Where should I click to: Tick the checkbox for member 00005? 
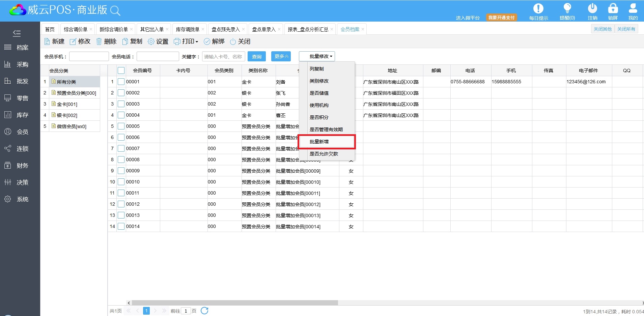click(x=121, y=126)
